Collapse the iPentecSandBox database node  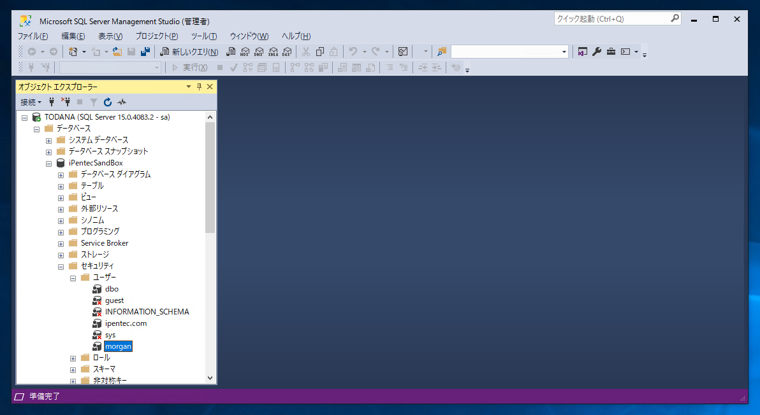(49, 164)
